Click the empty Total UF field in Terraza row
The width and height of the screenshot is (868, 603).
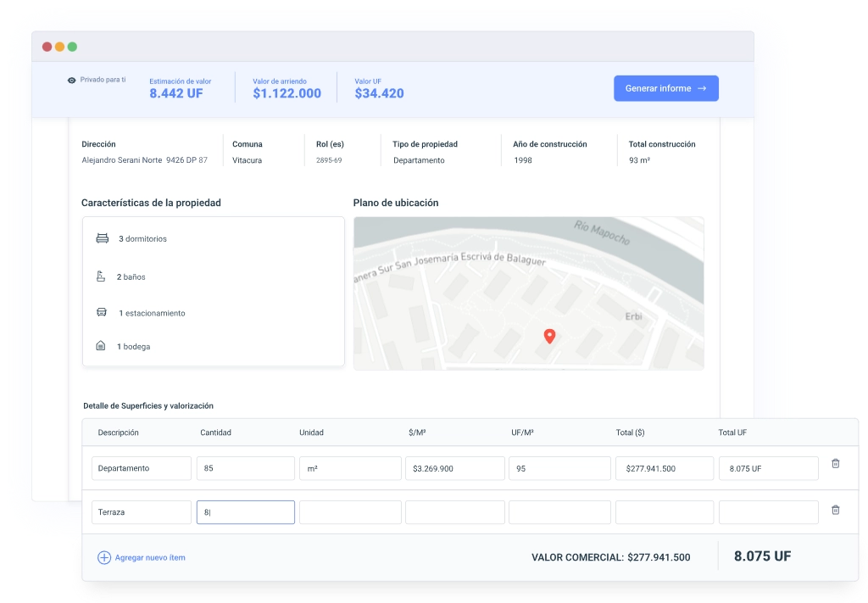[768, 512]
